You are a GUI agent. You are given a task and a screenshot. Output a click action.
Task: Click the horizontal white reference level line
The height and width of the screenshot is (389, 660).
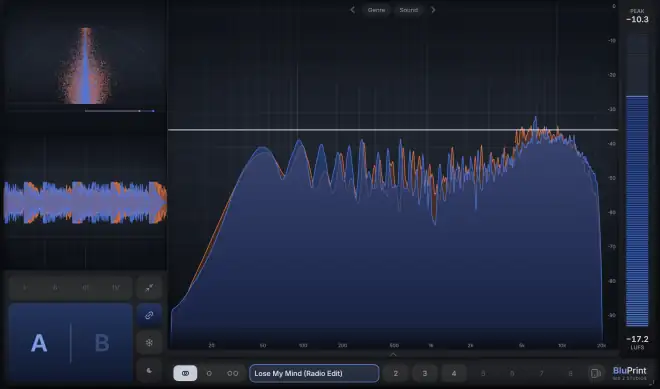(393, 130)
